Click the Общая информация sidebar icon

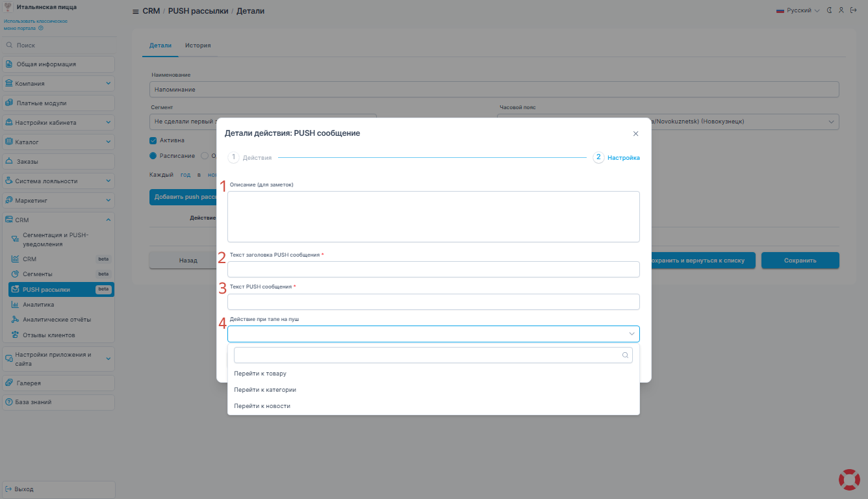9,64
